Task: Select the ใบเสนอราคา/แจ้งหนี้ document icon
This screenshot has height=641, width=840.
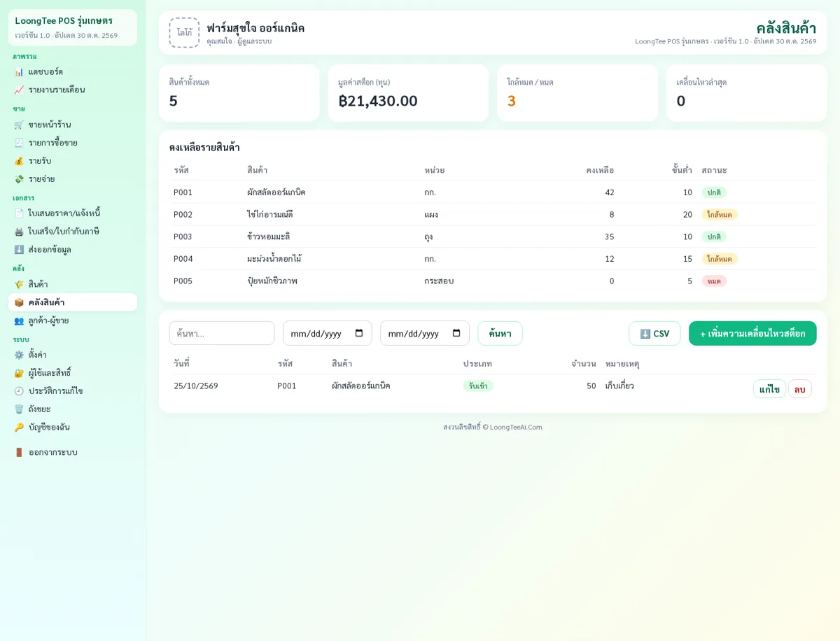Action: tap(19, 213)
